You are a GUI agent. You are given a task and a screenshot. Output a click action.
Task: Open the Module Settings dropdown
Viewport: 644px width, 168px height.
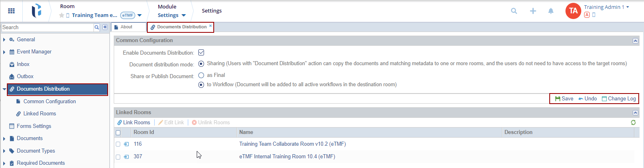tap(172, 15)
